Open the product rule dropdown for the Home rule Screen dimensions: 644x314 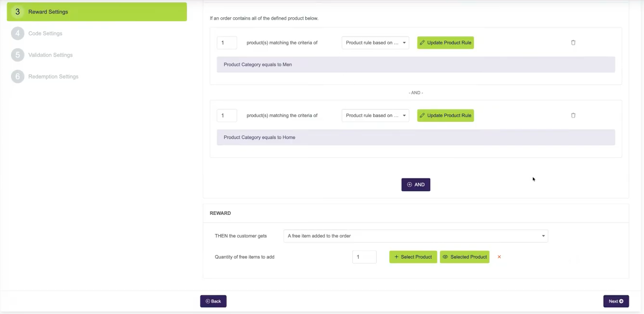click(375, 116)
